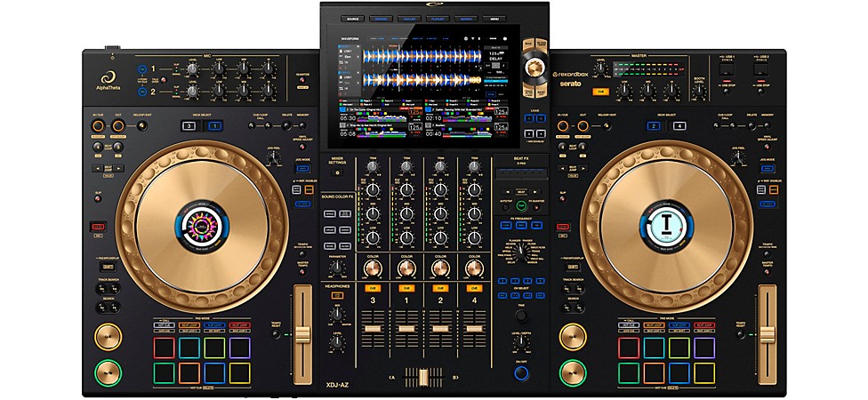This screenshot has width=868, height=400.
Task: Tap the yellow bottom-right pad on left deck
Action: pos(240,373)
